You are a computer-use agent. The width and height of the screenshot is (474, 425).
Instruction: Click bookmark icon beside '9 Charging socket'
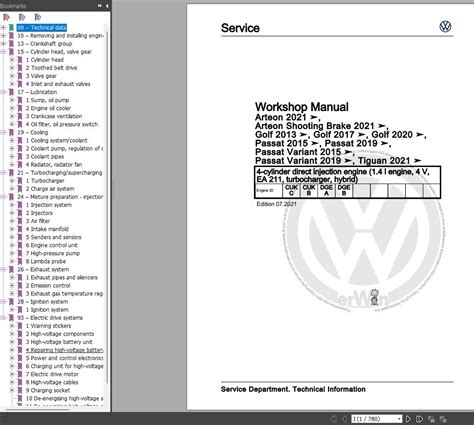point(20,390)
